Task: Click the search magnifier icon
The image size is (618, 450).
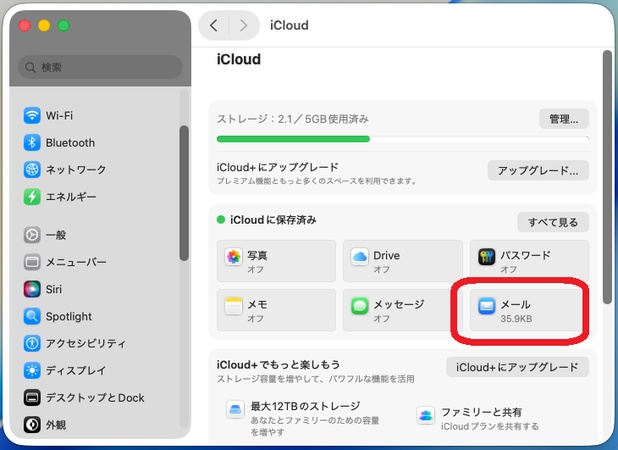Action: 30,67
